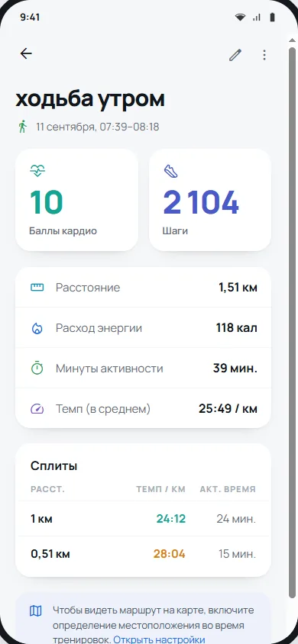Tap the split time "15 мин."
Image resolution: width=298 pixels, height=644 pixels.
pos(237,554)
